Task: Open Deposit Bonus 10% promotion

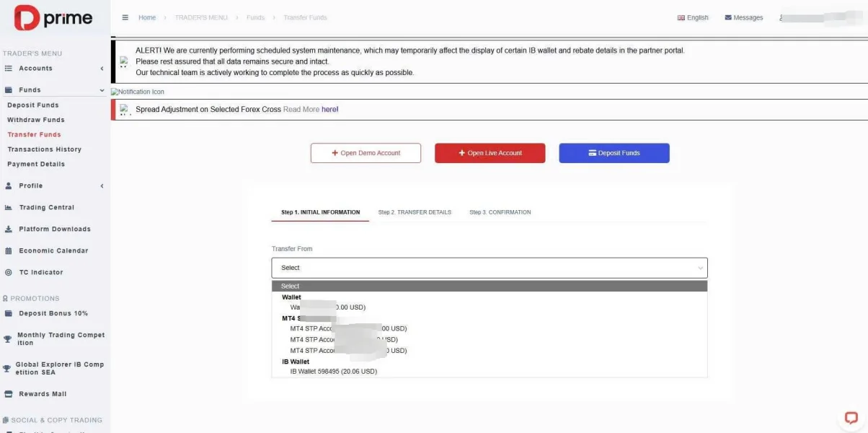Action: 53,313
